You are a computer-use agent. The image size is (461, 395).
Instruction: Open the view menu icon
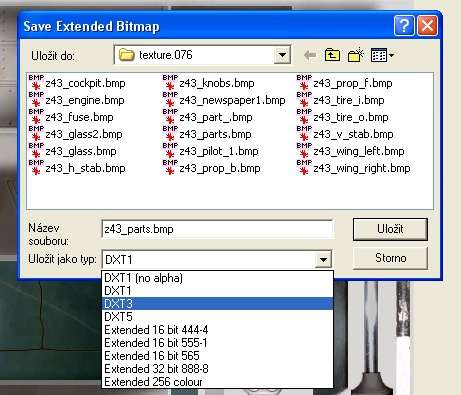382,55
